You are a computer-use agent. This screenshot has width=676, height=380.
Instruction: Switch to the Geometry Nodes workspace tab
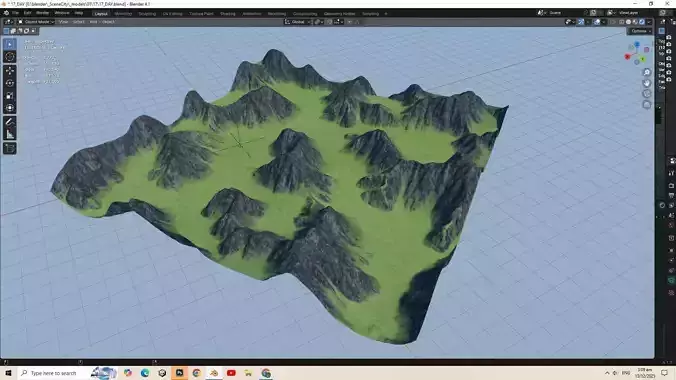tap(339, 14)
